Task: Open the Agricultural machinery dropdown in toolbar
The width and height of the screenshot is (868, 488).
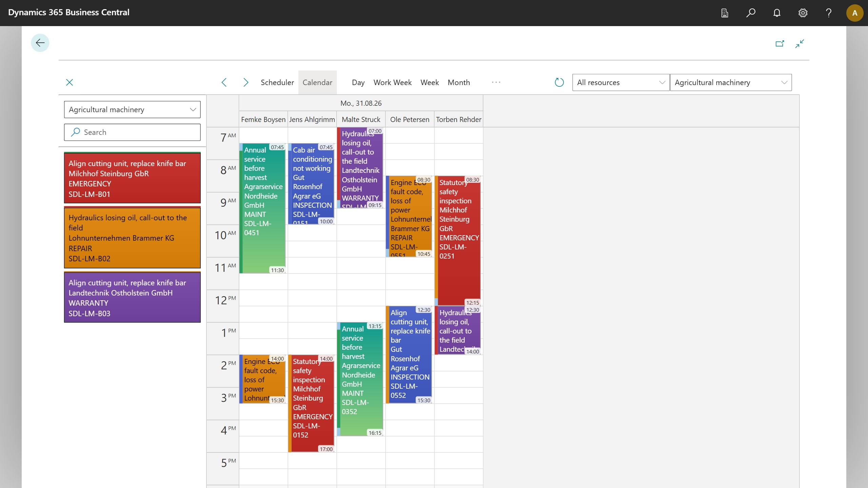Action: (731, 82)
